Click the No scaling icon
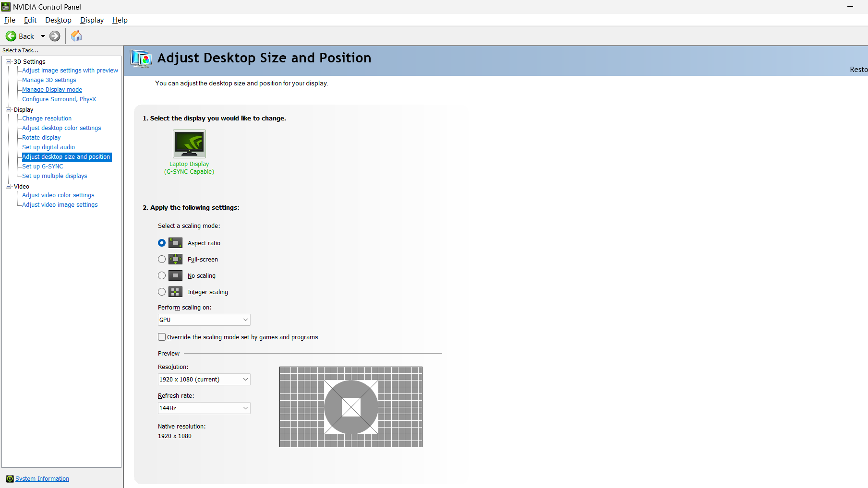 tap(175, 275)
